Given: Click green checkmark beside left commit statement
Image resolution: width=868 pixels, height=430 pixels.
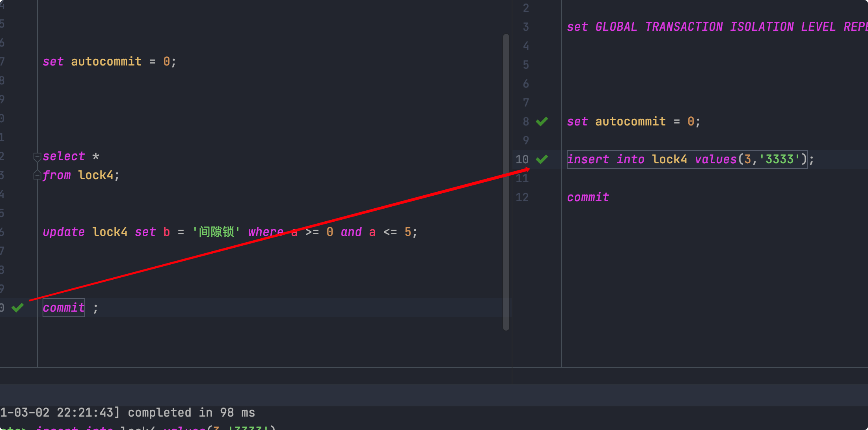Looking at the screenshot, I should (18, 308).
